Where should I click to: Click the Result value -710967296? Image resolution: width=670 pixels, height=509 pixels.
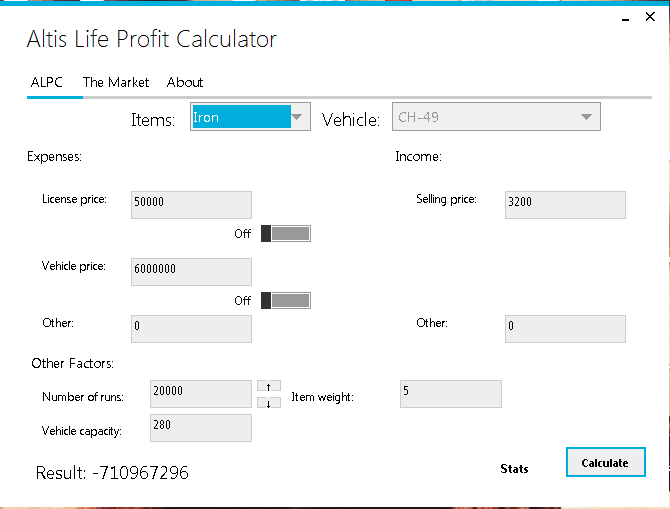click(x=140, y=473)
